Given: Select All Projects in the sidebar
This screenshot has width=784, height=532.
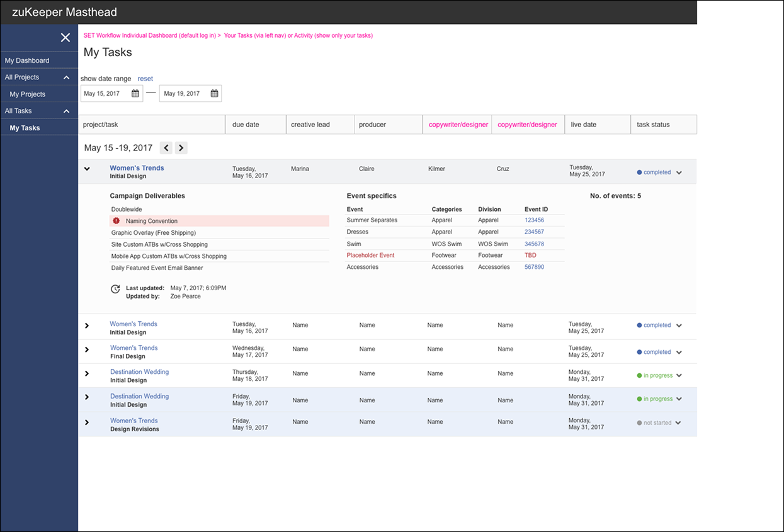Looking at the screenshot, I should pyautogui.click(x=22, y=77).
